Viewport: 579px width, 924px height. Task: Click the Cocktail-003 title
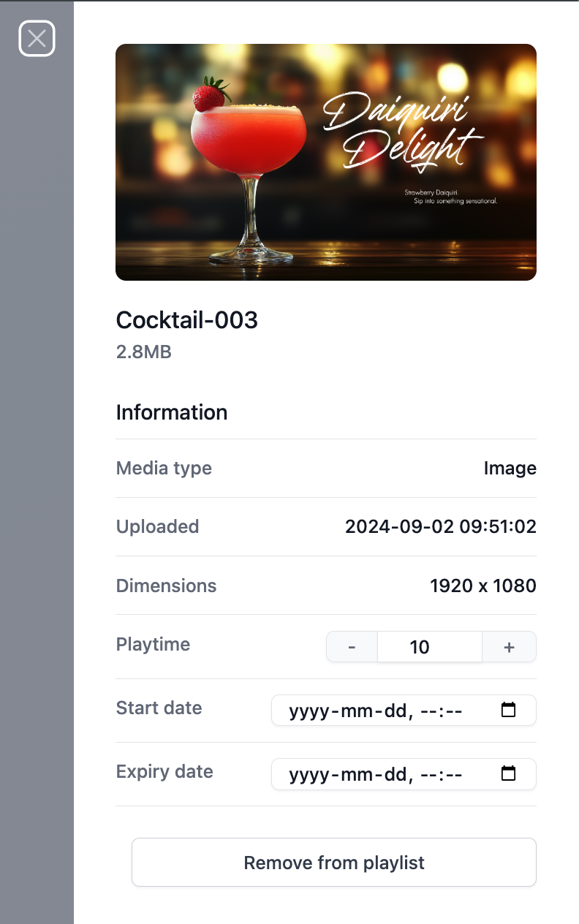(x=187, y=320)
